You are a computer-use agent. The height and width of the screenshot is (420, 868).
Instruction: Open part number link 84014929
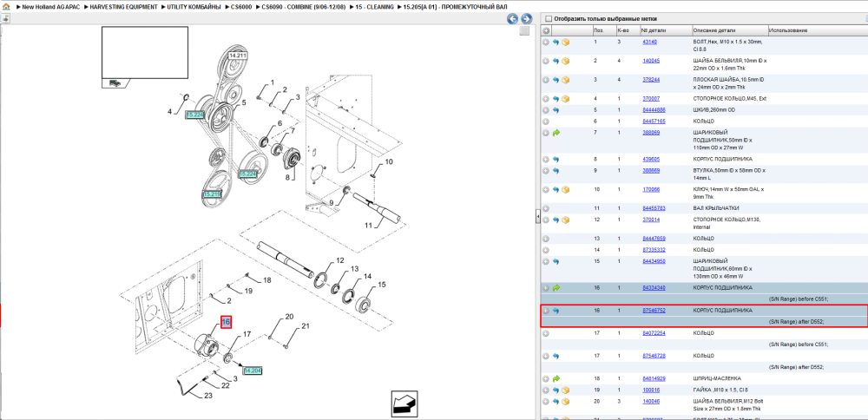click(654, 378)
